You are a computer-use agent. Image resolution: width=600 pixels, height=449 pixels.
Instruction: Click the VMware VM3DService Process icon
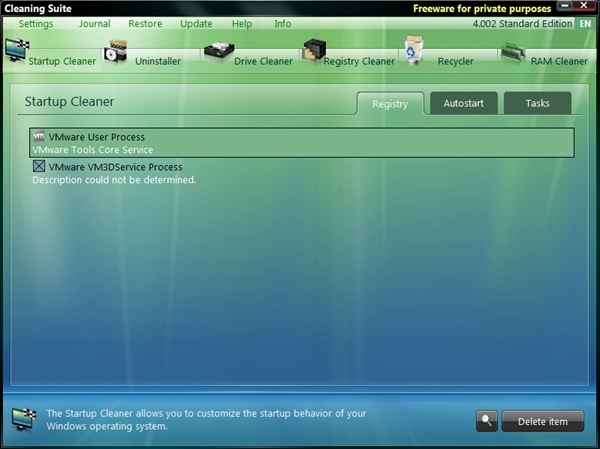pos(39,167)
